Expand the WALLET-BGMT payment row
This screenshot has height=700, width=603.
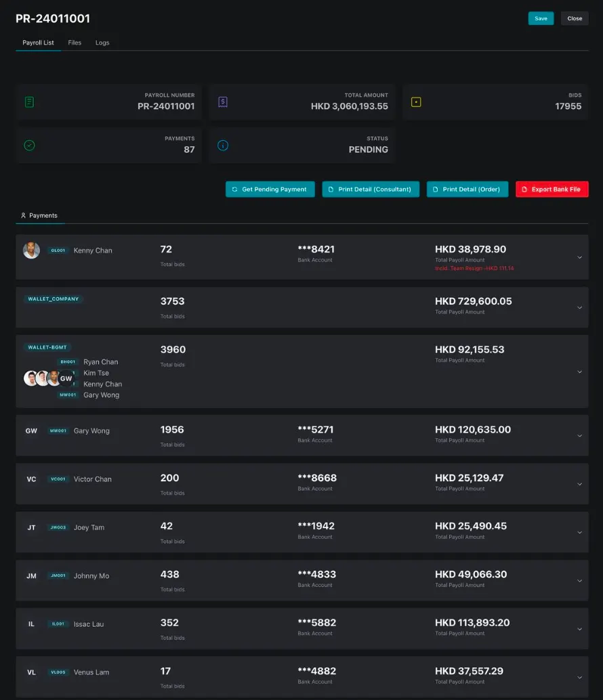pos(579,372)
